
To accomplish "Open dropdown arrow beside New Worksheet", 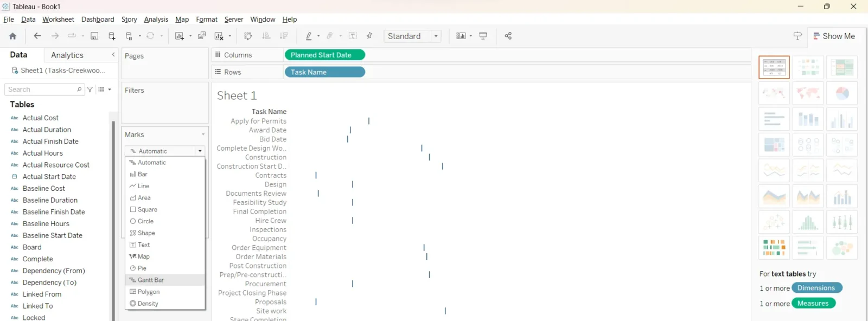I will pyautogui.click(x=190, y=36).
